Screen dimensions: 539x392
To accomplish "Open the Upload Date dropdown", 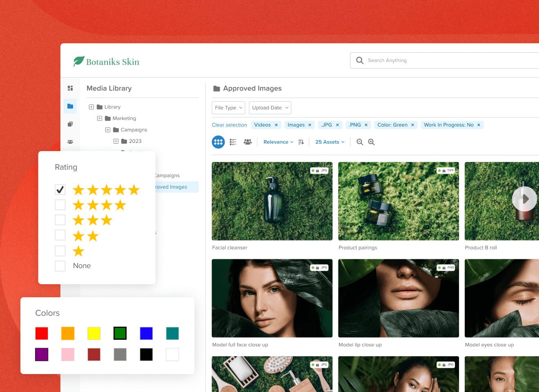I will [x=270, y=108].
